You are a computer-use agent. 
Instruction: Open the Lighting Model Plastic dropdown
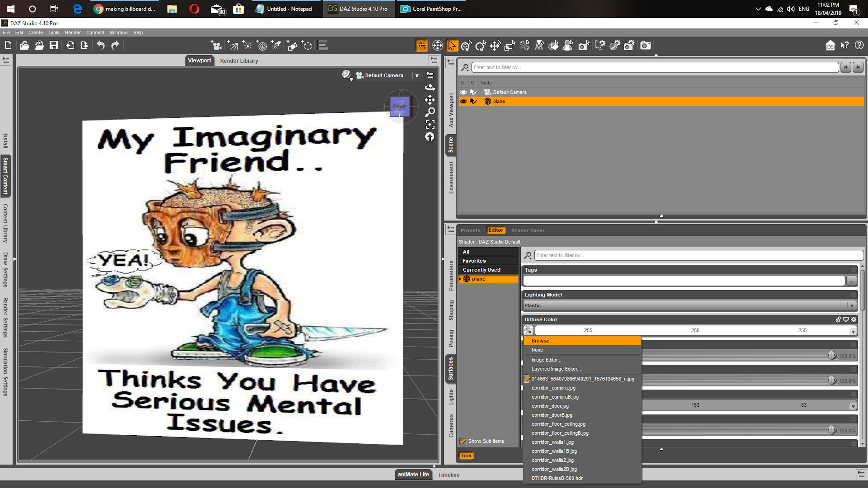690,305
